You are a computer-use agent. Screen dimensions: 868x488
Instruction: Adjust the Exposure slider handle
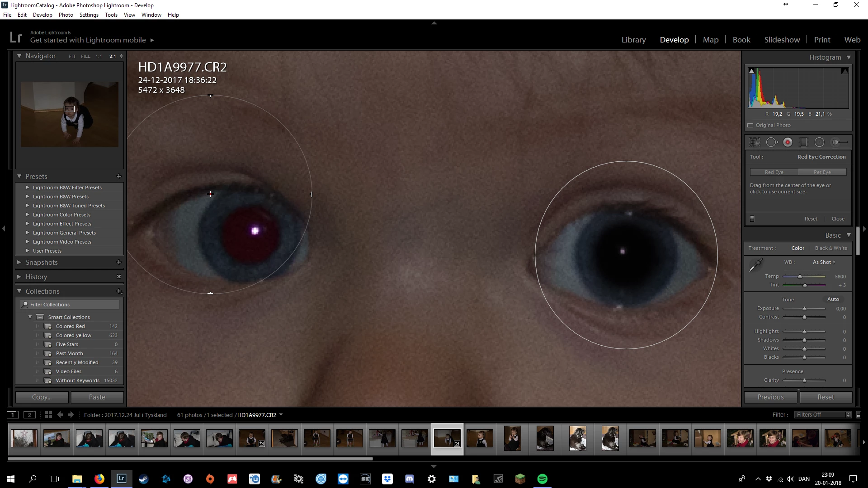pyautogui.click(x=804, y=309)
